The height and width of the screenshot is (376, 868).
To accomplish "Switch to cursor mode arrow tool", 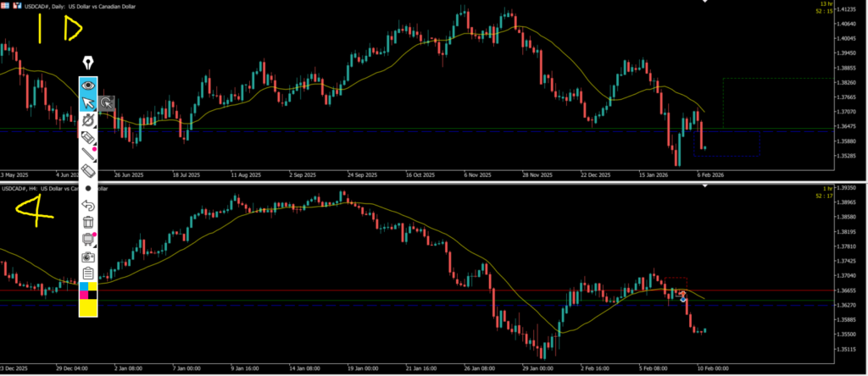I will (x=88, y=103).
